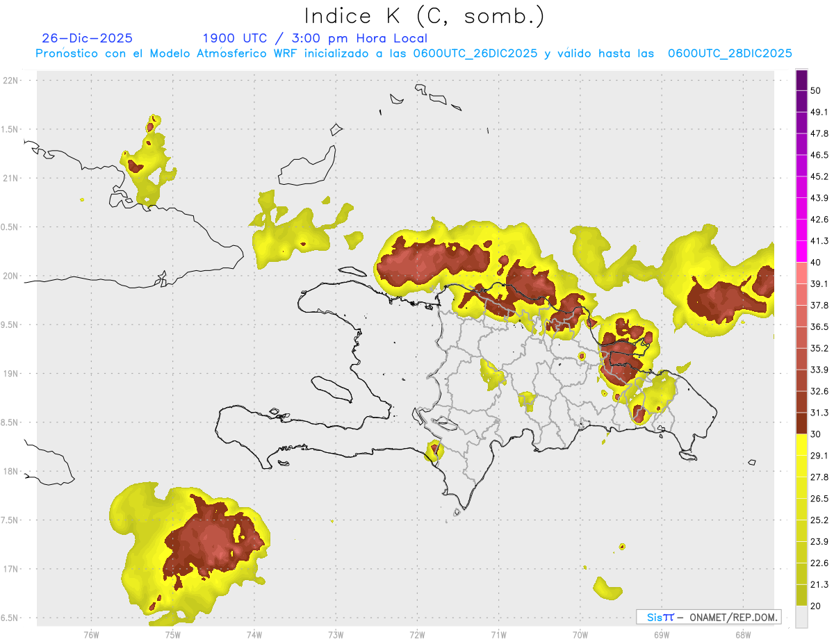
Task: Click the '21N' latitude label
Action: point(11,178)
